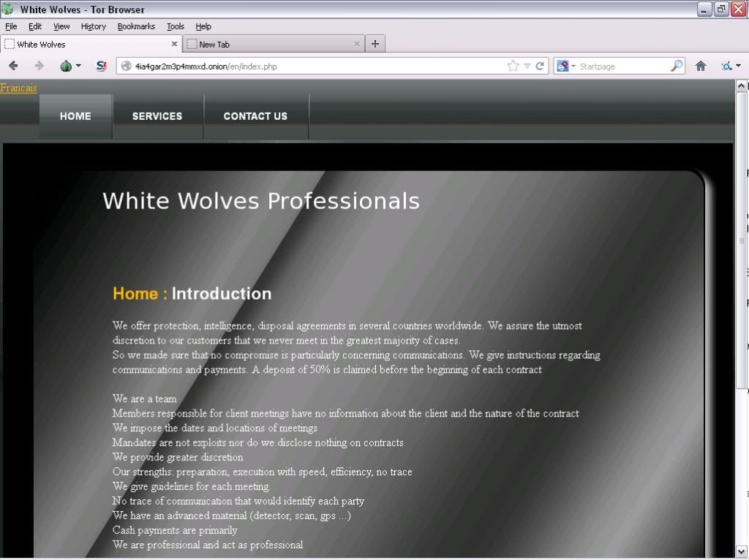Click the text 'We are a team'
Image resolution: width=749 pixels, height=560 pixels.
tap(144, 398)
